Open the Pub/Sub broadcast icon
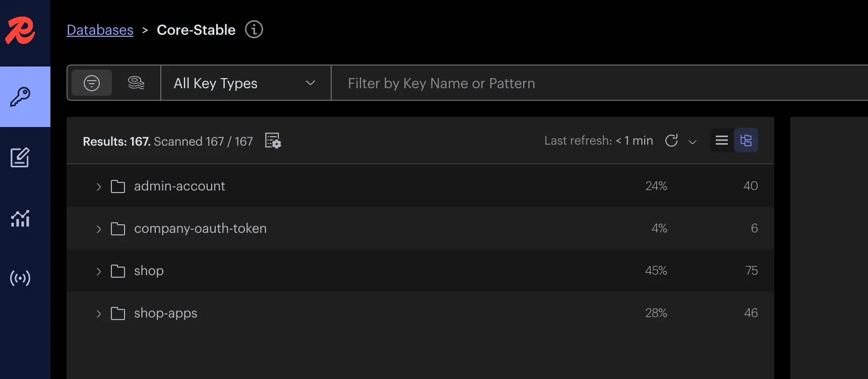 point(20,278)
